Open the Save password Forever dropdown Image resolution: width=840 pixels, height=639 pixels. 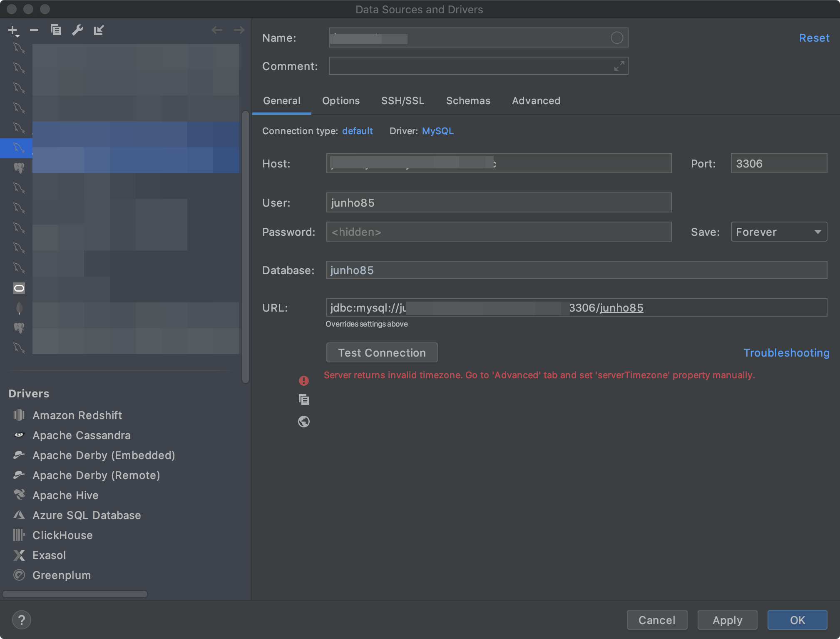click(x=778, y=232)
